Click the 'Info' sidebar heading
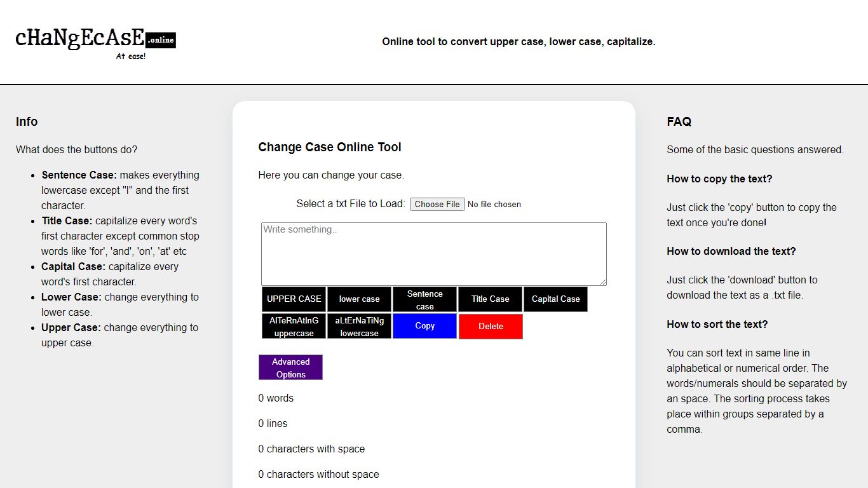 pyautogui.click(x=27, y=121)
